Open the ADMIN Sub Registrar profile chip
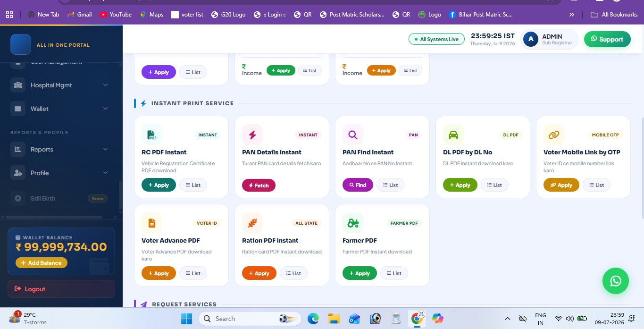 (549, 39)
